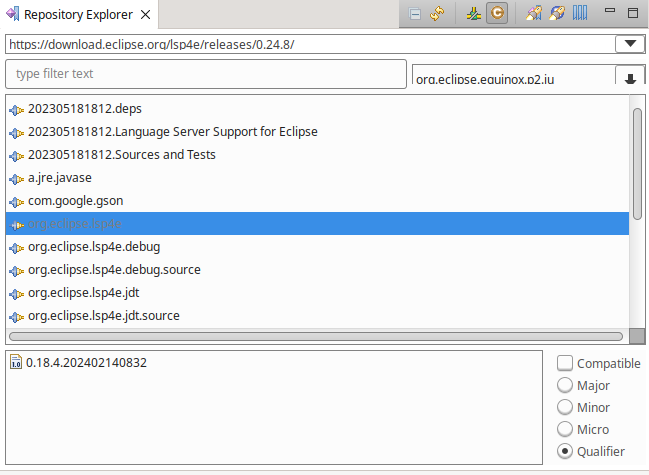Minimize the Repository Explorer view
The height and width of the screenshot is (475, 649).
coord(610,11)
